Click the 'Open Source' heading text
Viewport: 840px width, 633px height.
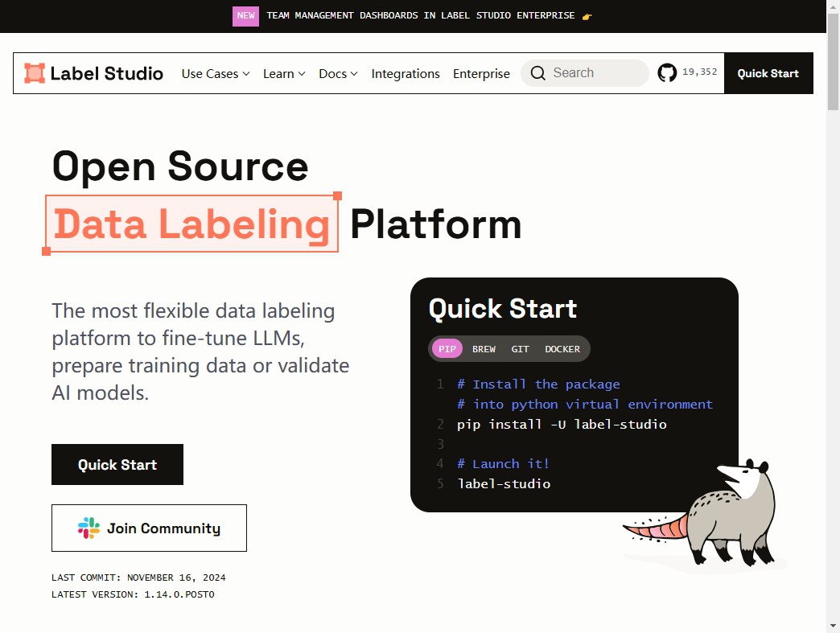(x=180, y=166)
